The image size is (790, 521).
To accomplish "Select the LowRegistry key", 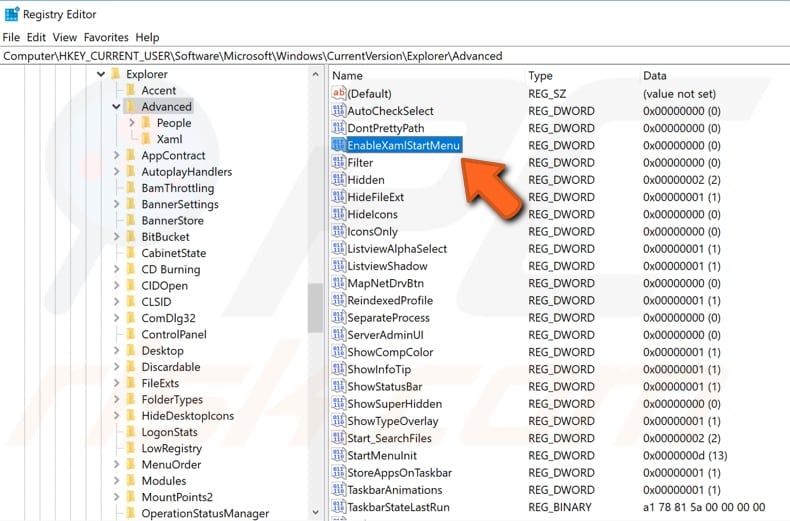I will click(172, 448).
